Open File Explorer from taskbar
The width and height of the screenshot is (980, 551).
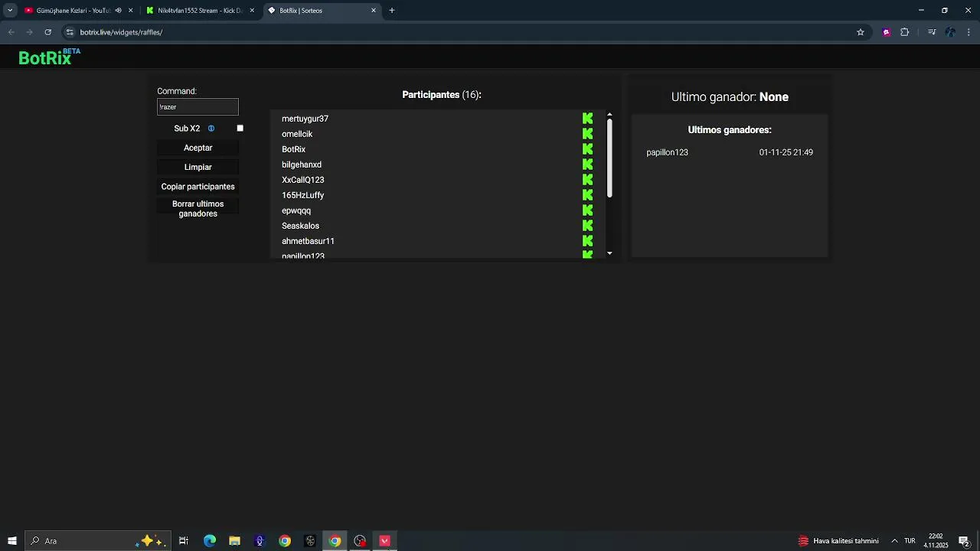[x=234, y=541]
